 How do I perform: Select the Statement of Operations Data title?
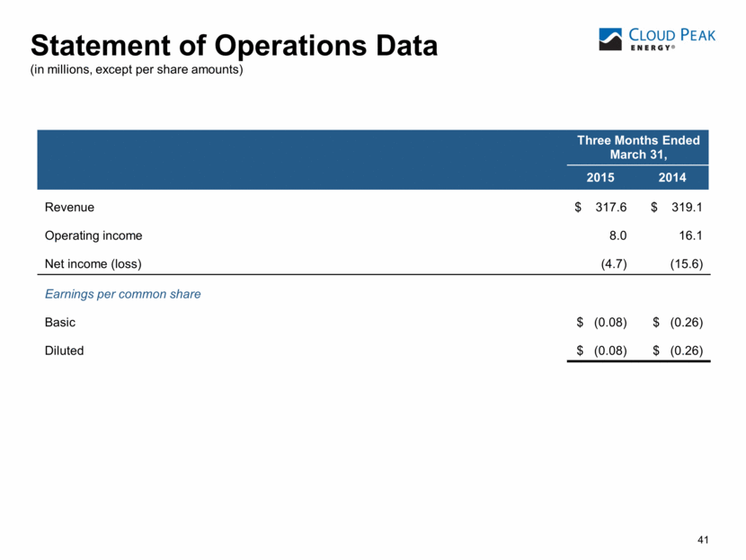234,45
